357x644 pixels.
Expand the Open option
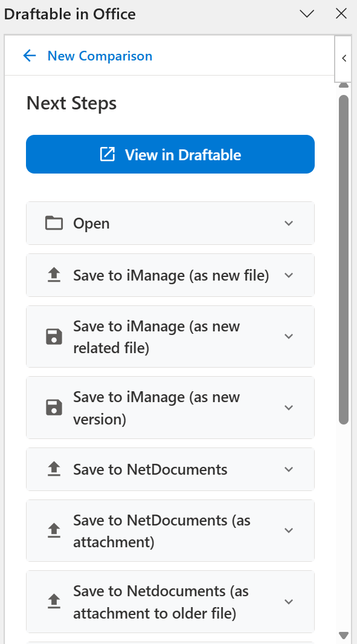click(289, 223)
